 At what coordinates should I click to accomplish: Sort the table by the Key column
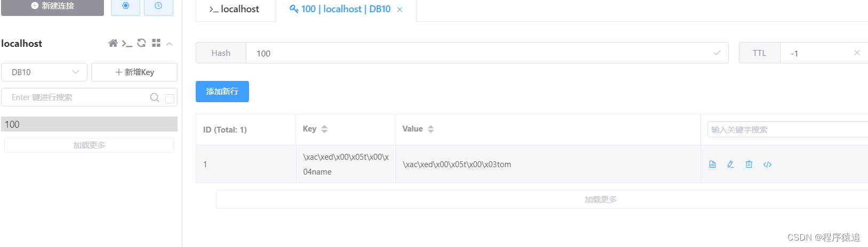(324, 129)
